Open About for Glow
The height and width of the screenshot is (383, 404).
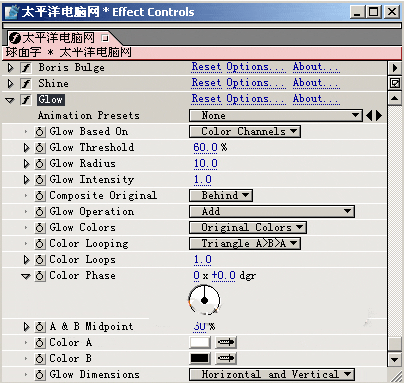pyautogui.click(x=316, y=99)
